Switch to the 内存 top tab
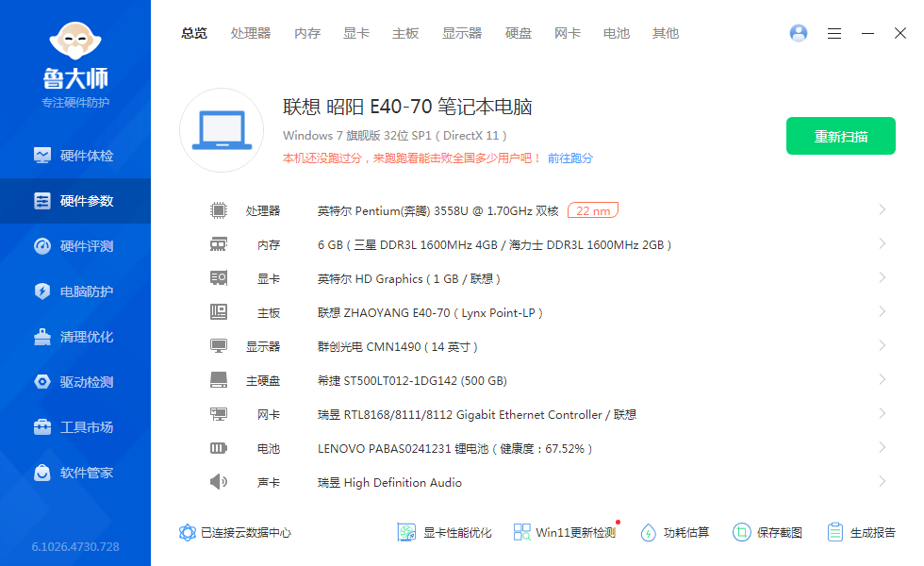 coord(307,34)
